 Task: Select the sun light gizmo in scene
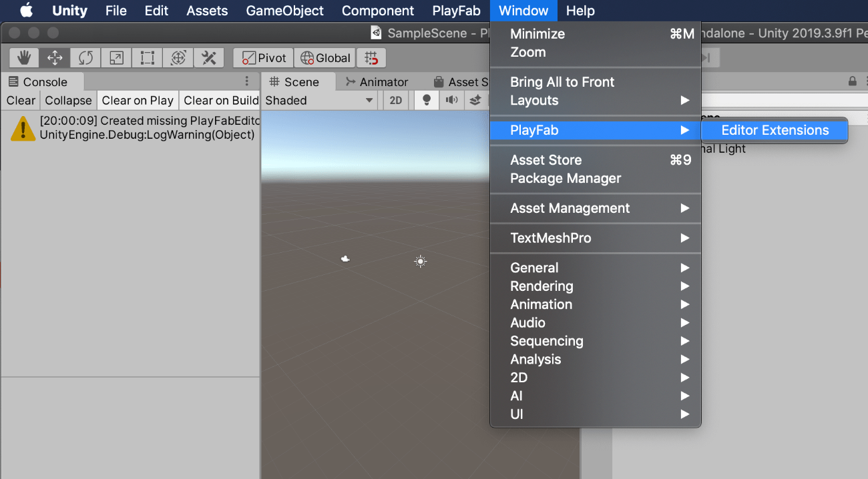pos(420,262)
